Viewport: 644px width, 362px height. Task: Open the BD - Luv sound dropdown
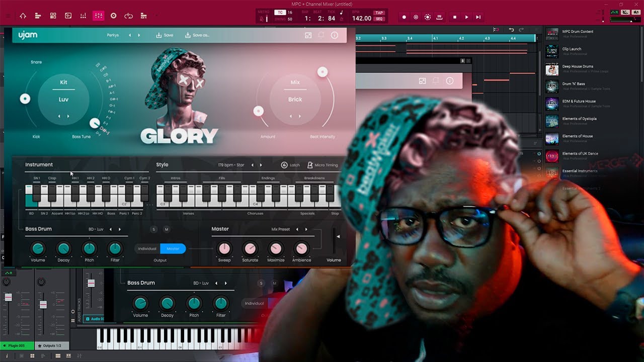[96, 229]
